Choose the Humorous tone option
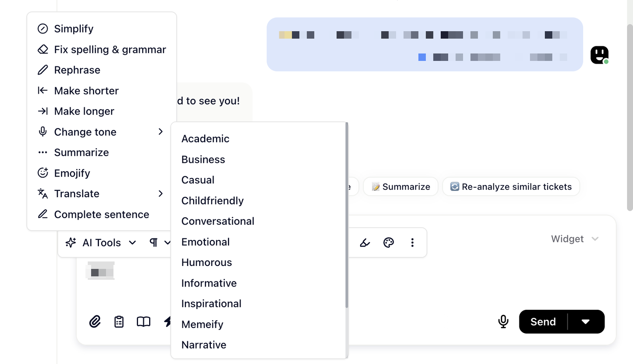The width and height of the screenshot is (633, 364). click(x=207, y=262)
